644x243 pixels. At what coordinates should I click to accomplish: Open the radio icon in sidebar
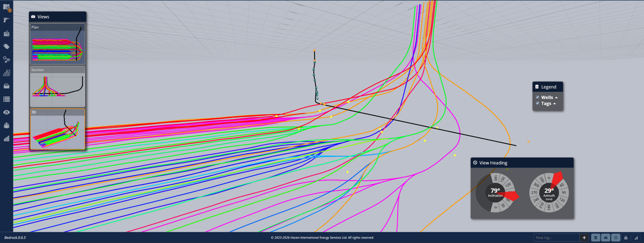(x=6, y=33)
